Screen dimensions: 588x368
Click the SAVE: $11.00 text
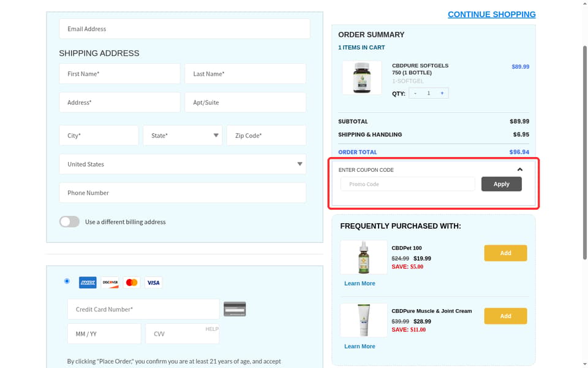[x=409, y=330]
